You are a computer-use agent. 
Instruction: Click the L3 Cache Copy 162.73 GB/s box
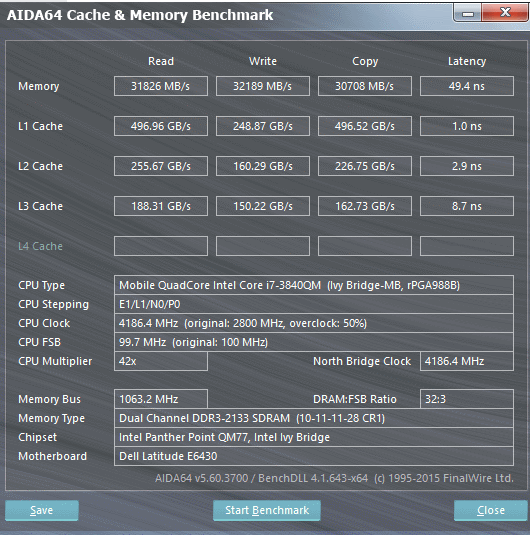[x=365, y=206]
